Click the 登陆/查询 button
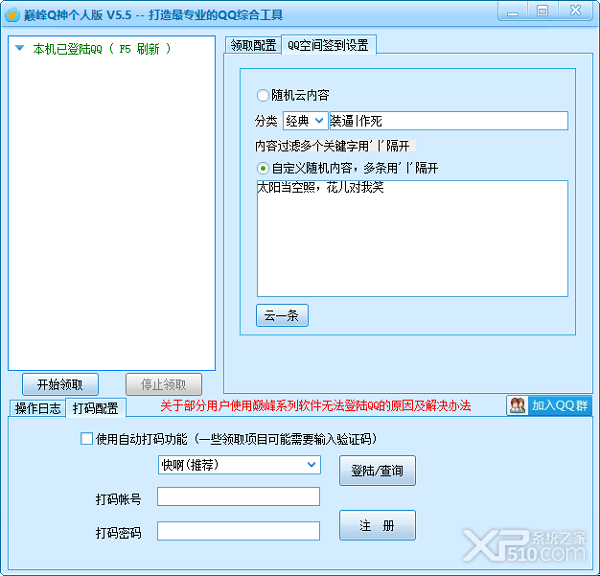The image size is (600, 576). click(x=377, y=470)
